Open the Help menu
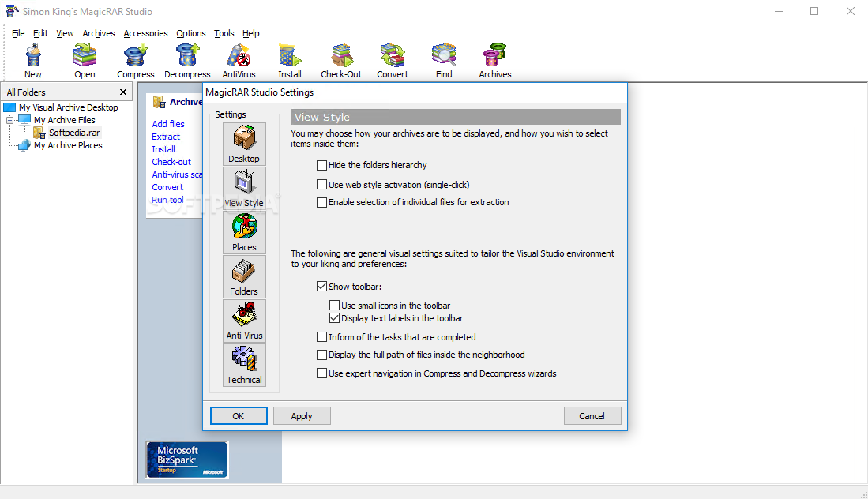This screenshot has width=868, height=499. coord(251,33)
